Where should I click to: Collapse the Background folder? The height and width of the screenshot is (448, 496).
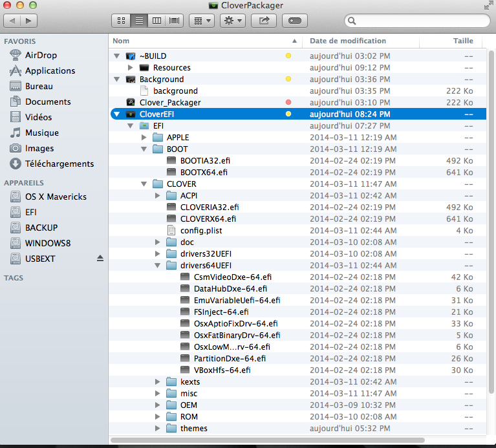tap(117, 80)
